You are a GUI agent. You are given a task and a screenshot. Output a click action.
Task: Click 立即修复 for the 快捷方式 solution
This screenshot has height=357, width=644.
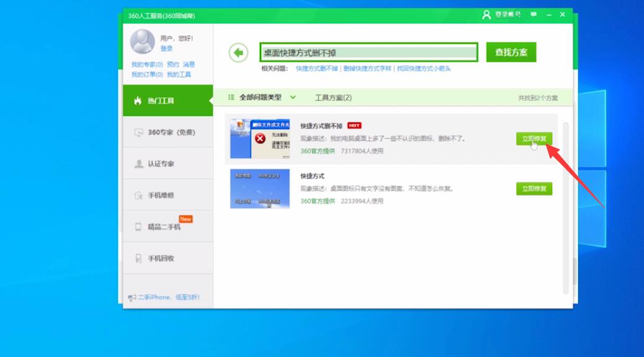(534, 189)
